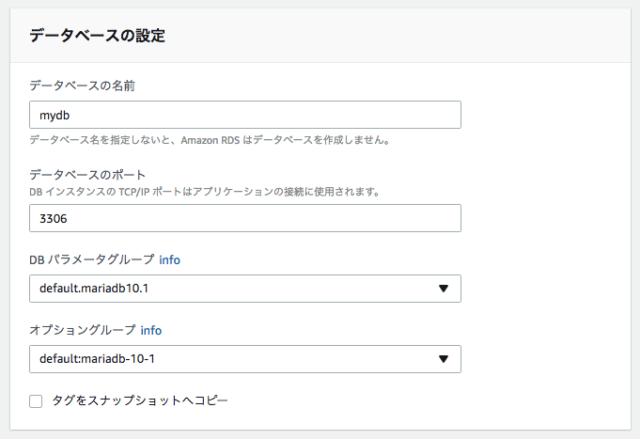Expand the default:mariadb-10-1 option group dropdown
The height and width of the screenshot is (439, 640).
tap(245, 359)
